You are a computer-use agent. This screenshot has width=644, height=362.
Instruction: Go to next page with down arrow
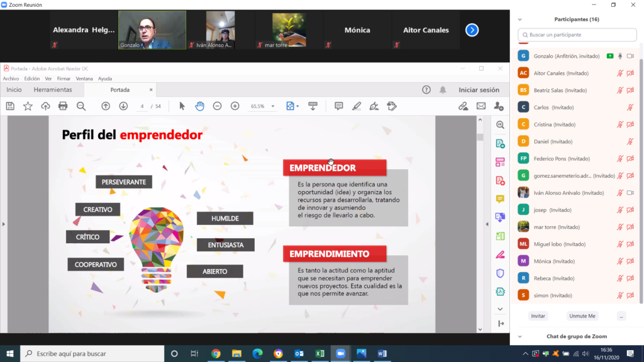[123, 106]
